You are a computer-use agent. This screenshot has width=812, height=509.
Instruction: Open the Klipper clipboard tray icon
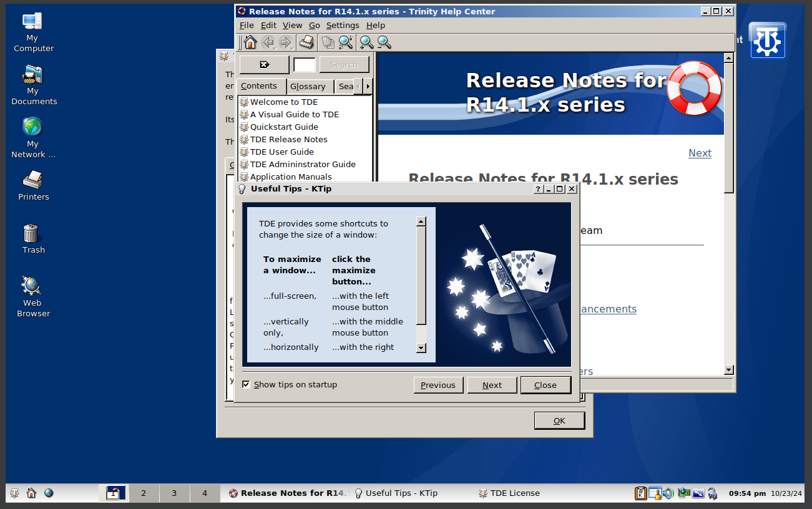tap(640, 493)
